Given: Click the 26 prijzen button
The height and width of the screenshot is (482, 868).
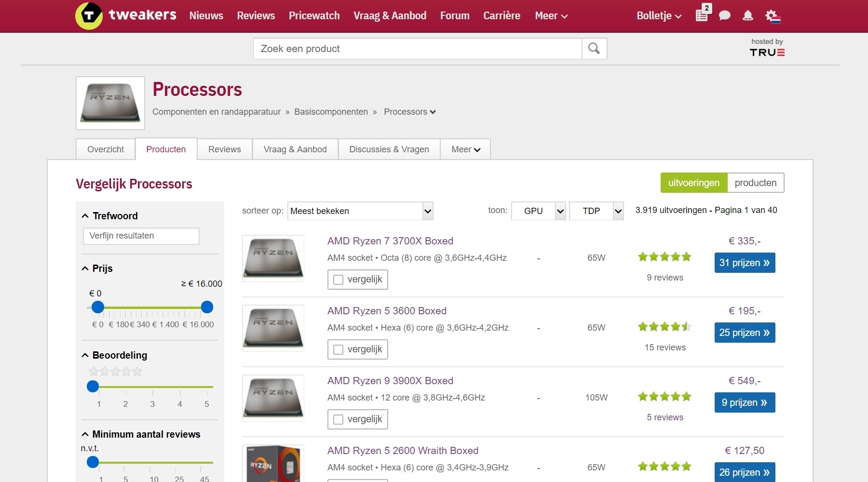Looking at the screenshot, I should pyautogui.click(x=745, y=472).
